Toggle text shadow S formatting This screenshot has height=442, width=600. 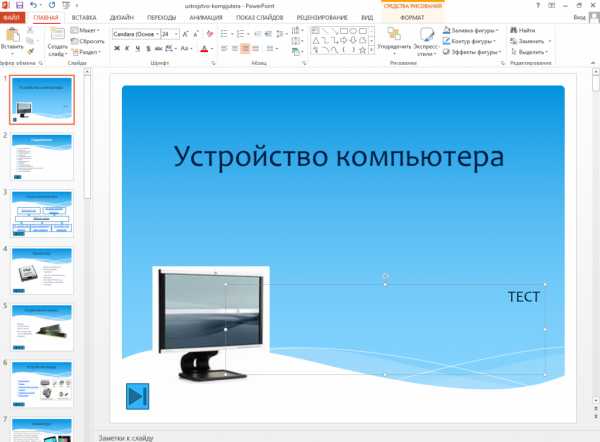(x=148, y=49)
